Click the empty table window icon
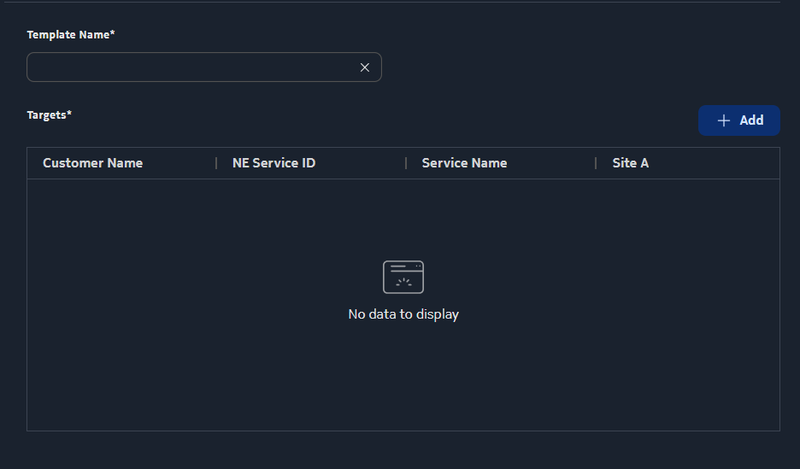Screen dimensions: 800x469 point(403,277)
